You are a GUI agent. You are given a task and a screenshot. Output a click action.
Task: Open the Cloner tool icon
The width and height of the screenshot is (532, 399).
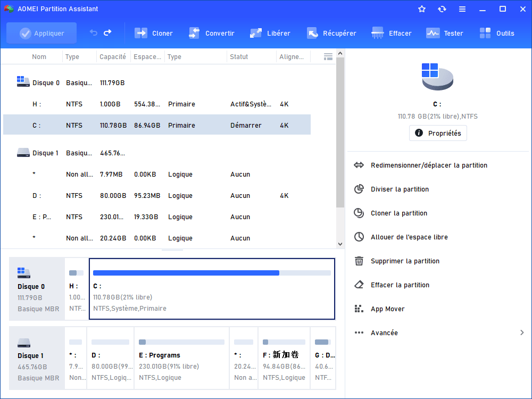[x=141, y=33]
